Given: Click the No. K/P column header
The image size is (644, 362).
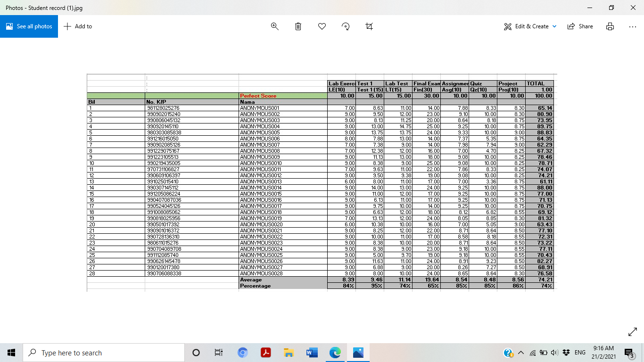Looking at the screenshot, I should 157,102.
